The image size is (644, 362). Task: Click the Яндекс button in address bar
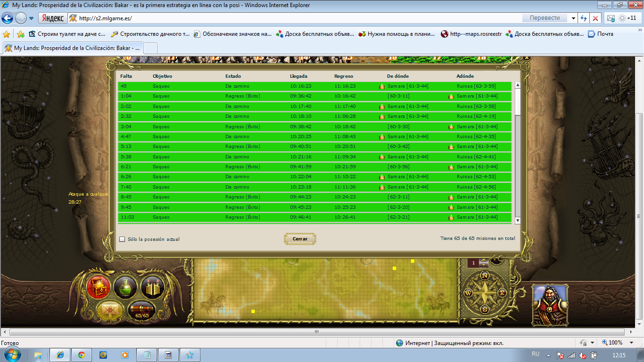(52, 18)
